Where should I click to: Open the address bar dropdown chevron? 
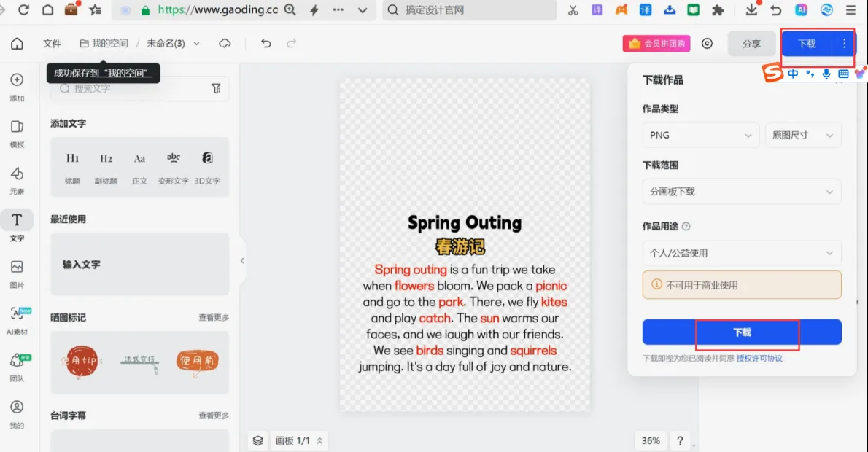tap(363, 10)
